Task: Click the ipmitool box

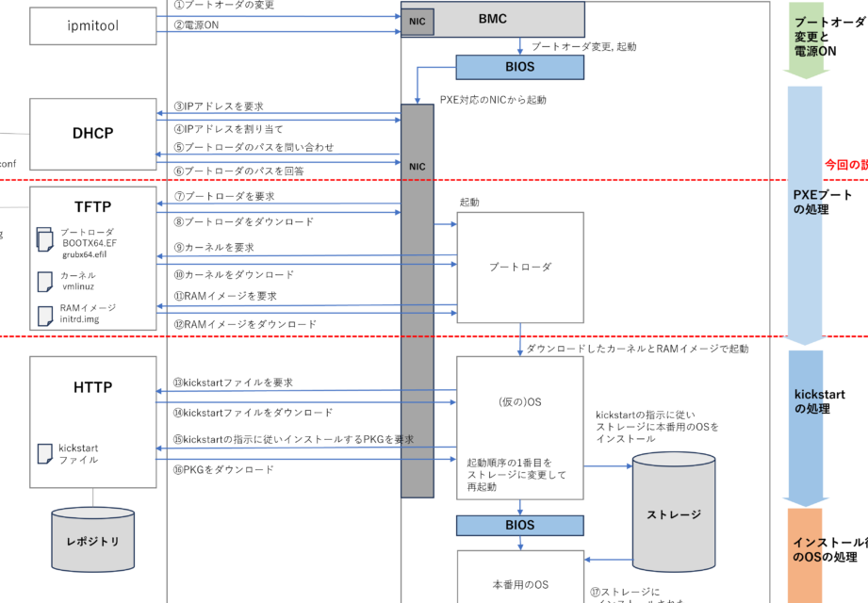Action: tap(92, 25)
